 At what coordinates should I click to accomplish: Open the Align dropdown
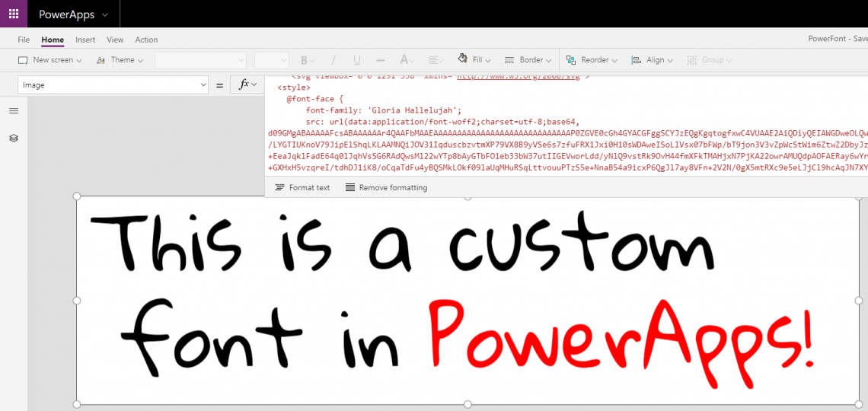click(x=649, y=60)
